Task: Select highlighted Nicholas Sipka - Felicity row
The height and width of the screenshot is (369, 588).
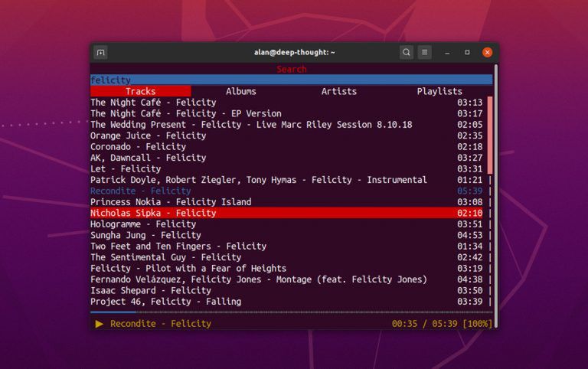Action: [x=286, y=213]
